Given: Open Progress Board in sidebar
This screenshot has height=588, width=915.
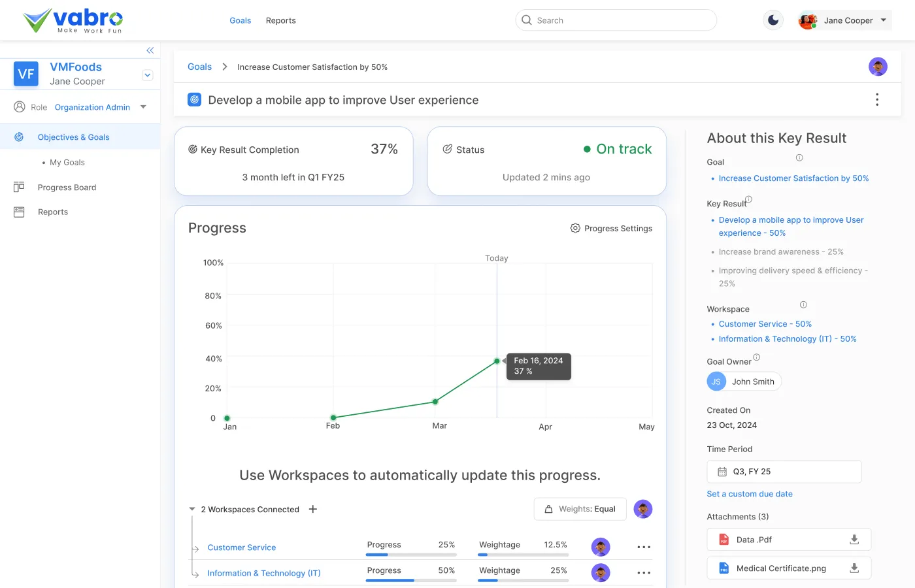Looking at the screenshot, I should click(x=67, y=188).
